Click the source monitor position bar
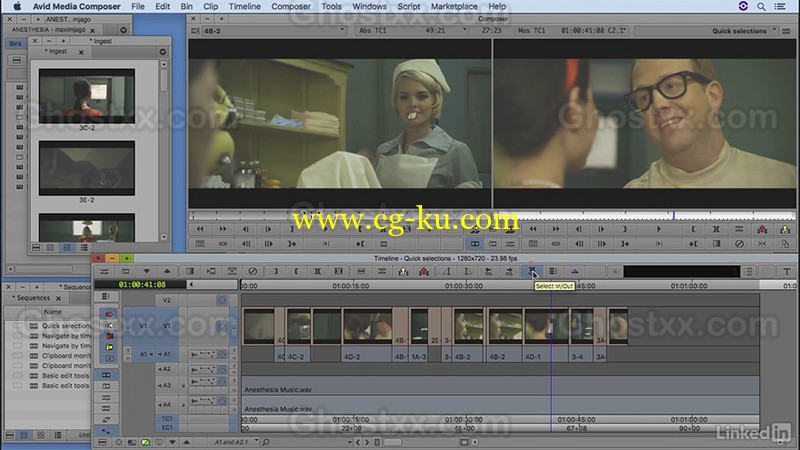 point(339,215)
